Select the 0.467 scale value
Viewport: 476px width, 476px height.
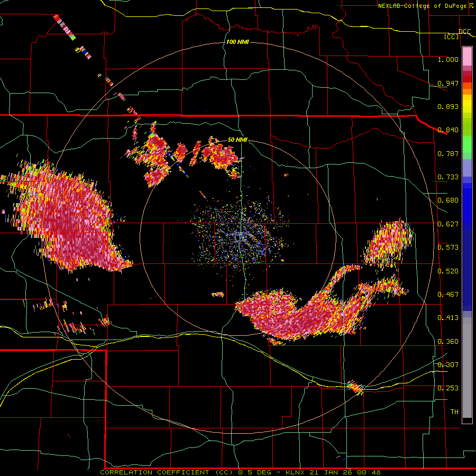pyautogui.click(x=448, y=295)
